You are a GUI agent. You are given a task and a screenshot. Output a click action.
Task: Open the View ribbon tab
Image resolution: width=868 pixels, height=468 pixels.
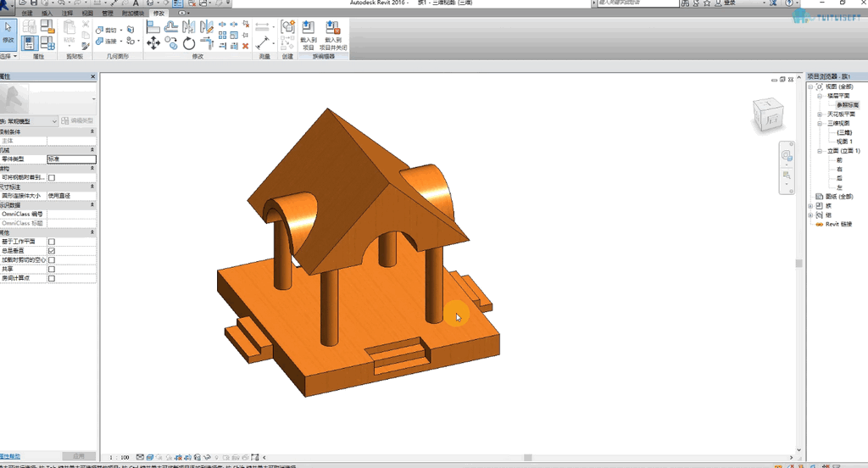[87, 13]
